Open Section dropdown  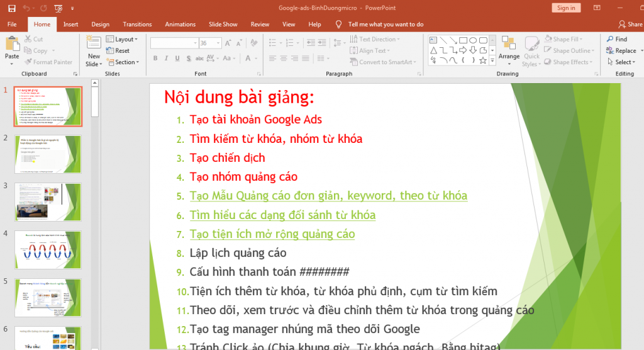pos(123,62)
